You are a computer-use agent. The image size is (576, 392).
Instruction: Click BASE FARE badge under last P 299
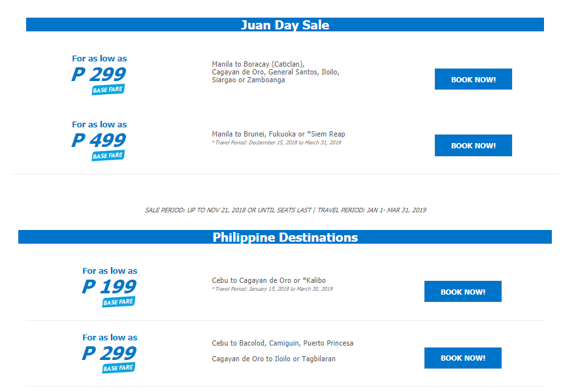118,368
